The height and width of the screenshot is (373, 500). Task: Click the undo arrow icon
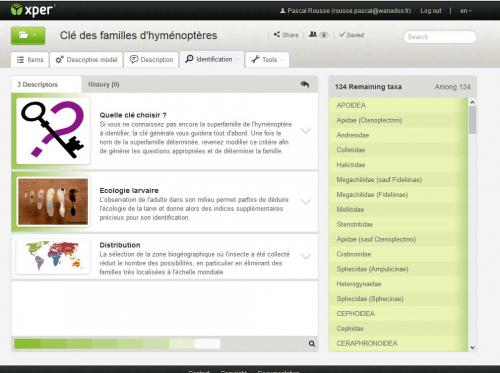tap(305, 84)
